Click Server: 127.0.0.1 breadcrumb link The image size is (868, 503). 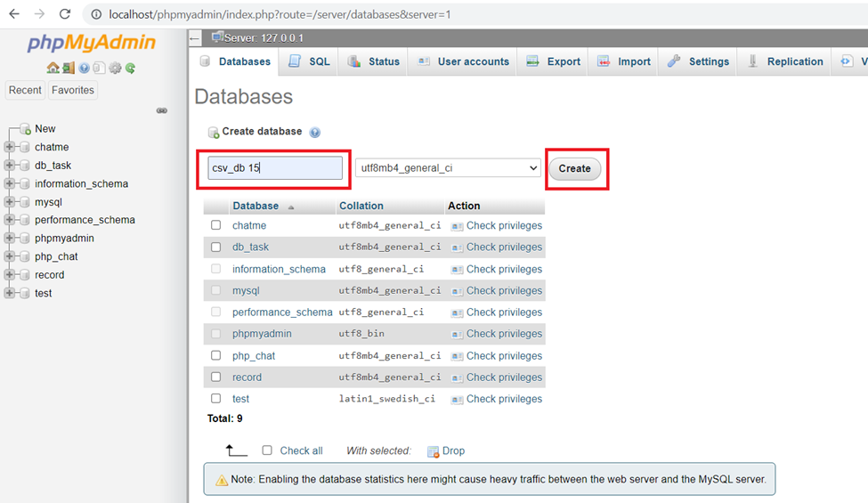pos(264,37)
